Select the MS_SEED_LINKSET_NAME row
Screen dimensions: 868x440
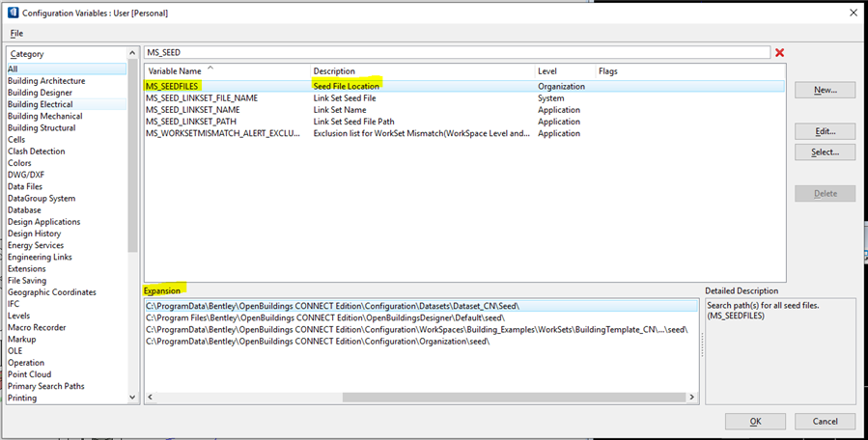click(x=464, y=110)
